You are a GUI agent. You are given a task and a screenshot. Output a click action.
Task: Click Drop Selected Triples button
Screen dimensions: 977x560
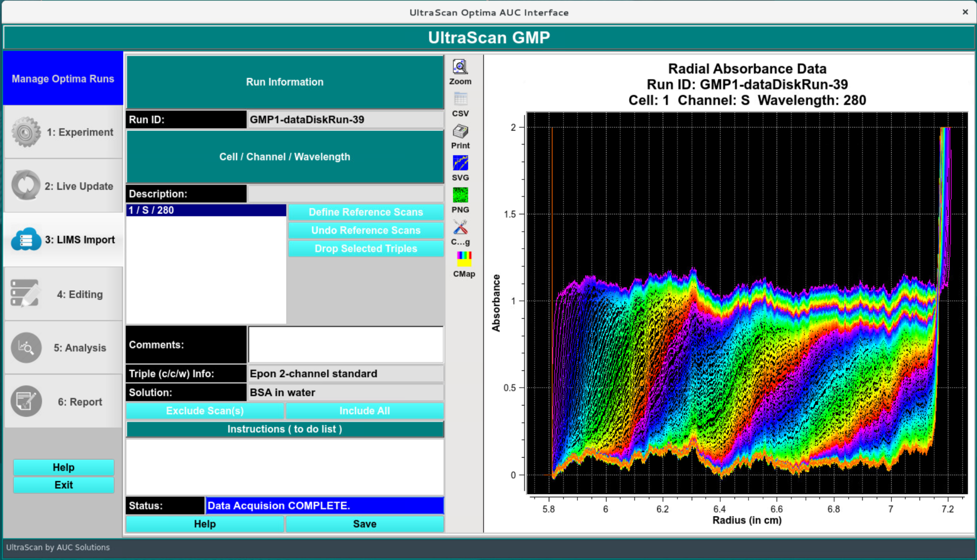click(x=365, y=249)
